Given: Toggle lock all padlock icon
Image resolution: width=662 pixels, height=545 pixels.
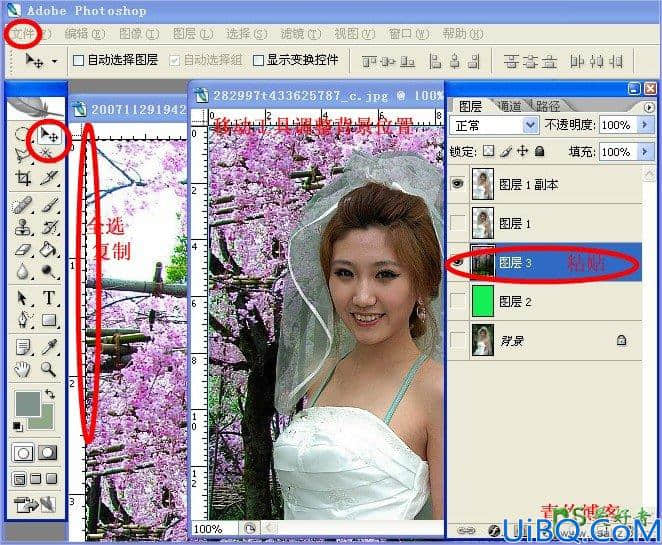Looking at the screenshot, I should (539, 151).
